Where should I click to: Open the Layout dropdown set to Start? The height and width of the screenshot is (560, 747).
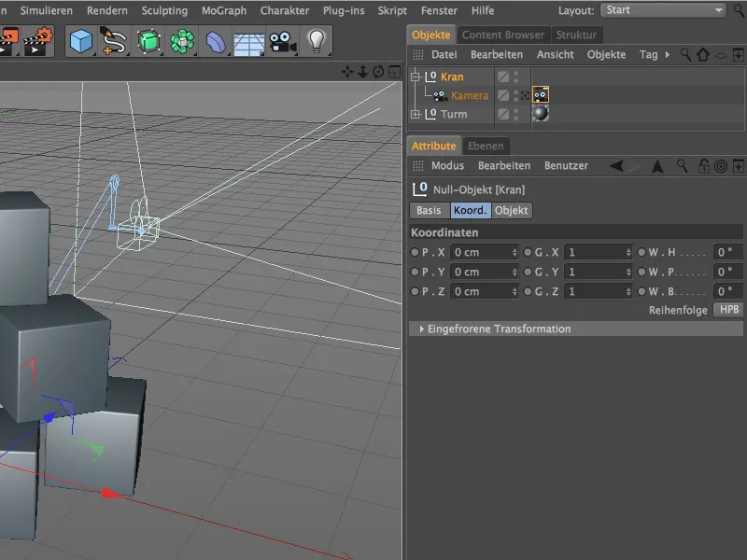[663, 10]
